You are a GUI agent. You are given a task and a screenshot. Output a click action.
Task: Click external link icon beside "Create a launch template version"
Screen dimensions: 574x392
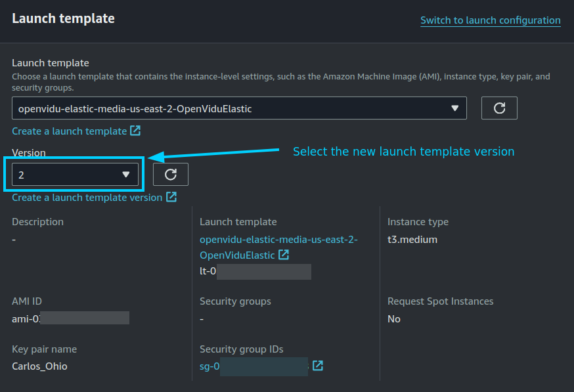[x=171, y=197]
